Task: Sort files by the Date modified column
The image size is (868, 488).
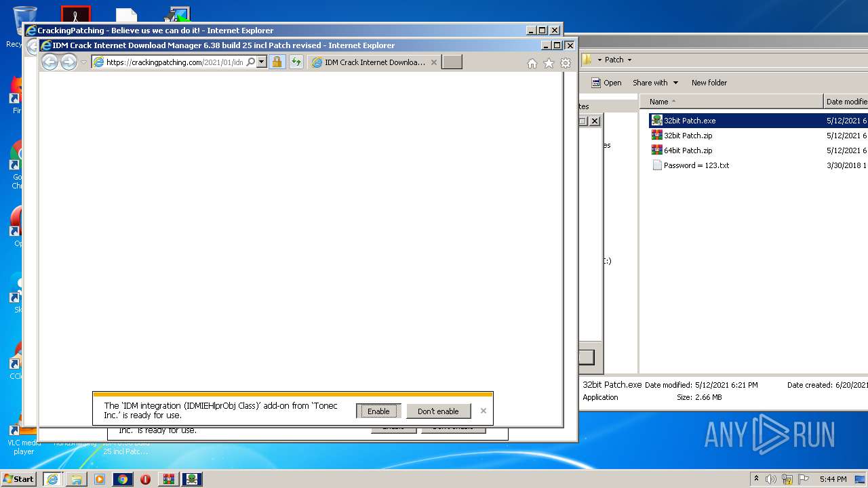Action: tap(846, 102)
